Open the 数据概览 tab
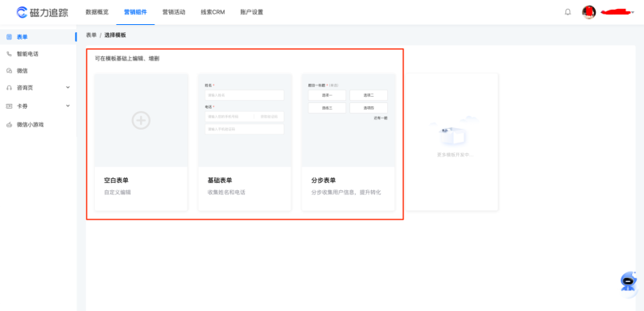The height and width of the screenshot is (311, 644). (x=97, y=12)
